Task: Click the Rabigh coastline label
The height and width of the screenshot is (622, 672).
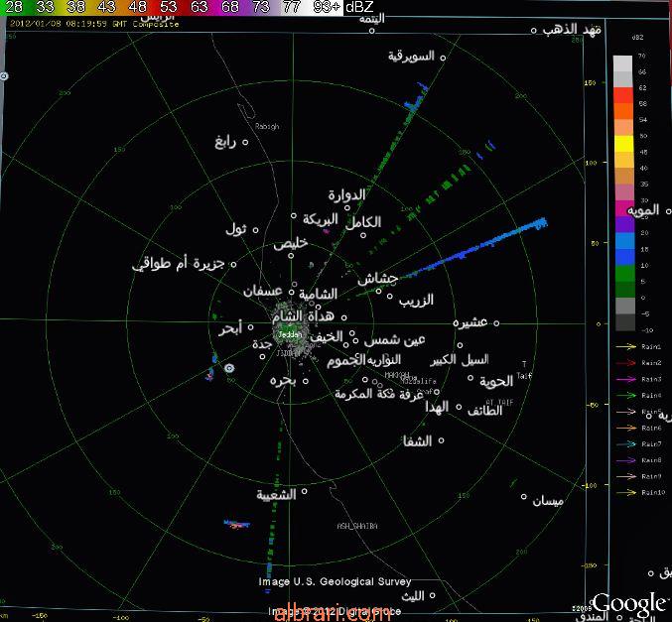Action: (267, 126)
